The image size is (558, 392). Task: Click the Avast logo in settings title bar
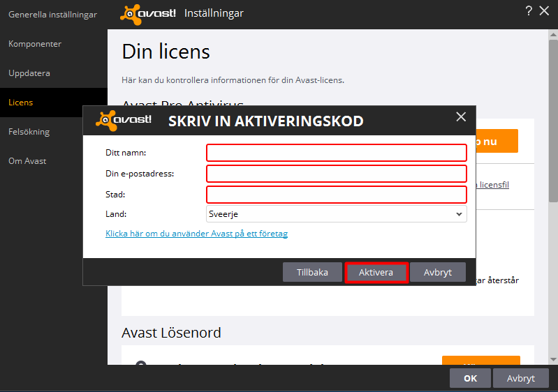147,14
